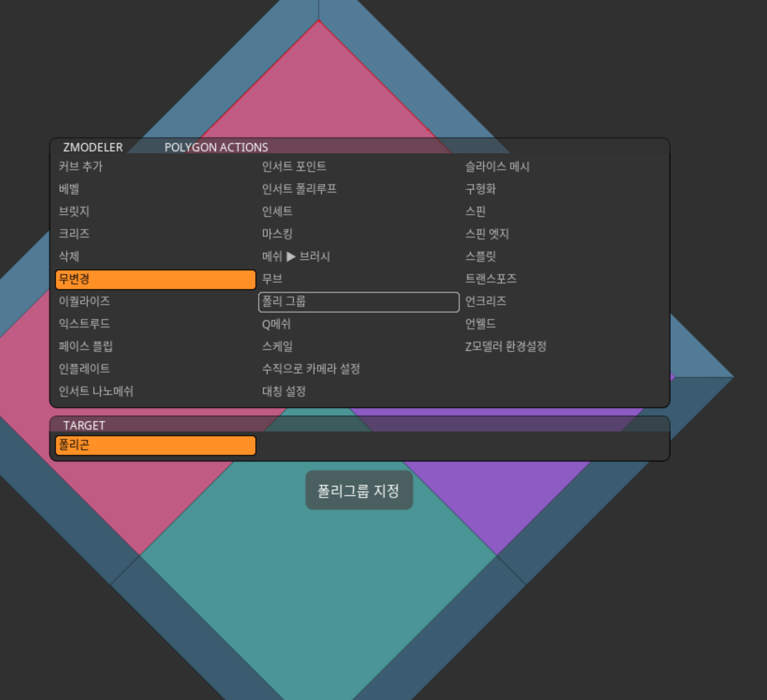This screenshot has height=700, width=767.
Task: Select 인서트 나노메쉬 action
Action: [156, 392]
